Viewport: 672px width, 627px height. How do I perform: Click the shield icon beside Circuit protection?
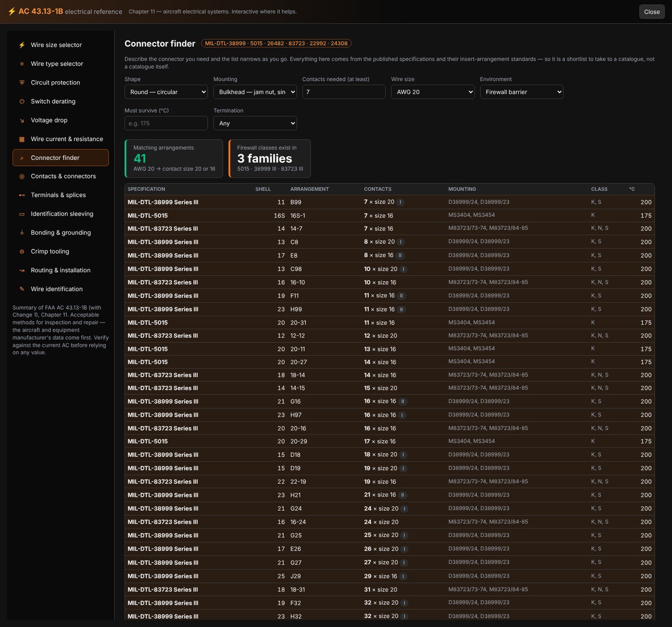(x=22, y=83)
